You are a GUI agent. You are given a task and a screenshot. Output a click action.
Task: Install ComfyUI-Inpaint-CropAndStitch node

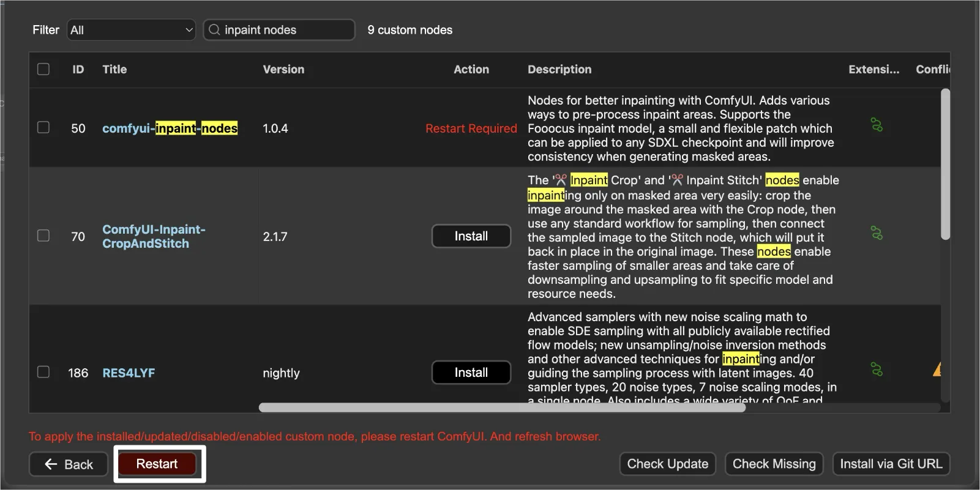(x=471, y=236)
